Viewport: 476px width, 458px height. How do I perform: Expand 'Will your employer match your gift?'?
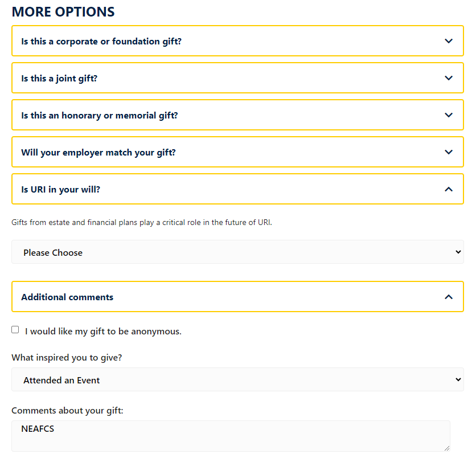click(x=237, y=152)
